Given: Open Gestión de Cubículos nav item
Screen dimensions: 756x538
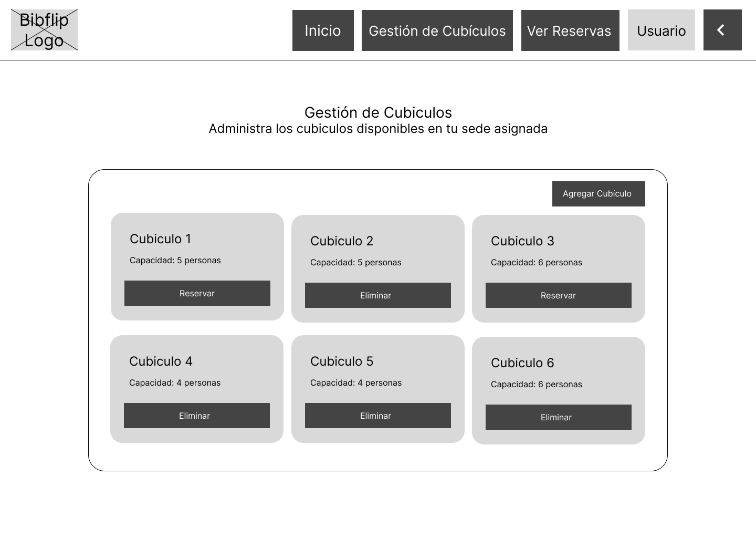Looking at the screenshot, I should pyautogui.click(x=437, y=30).
